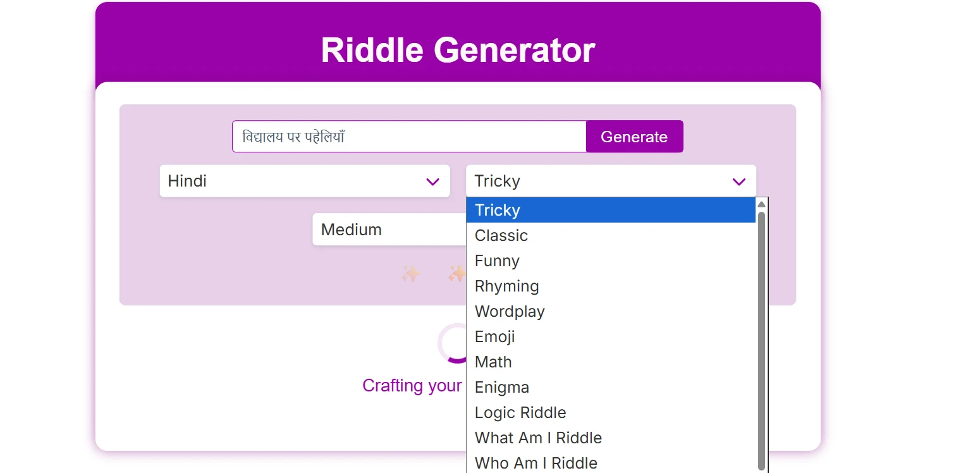Select the What Am I Riddle option

click(610, 438)
